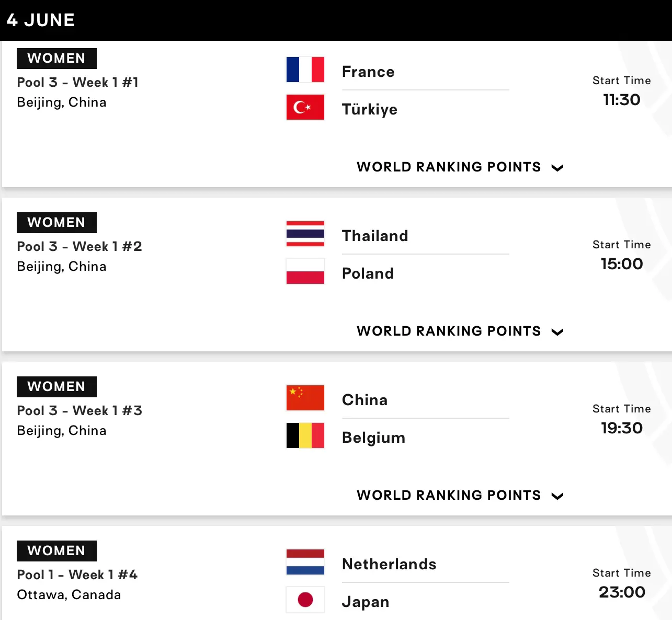Screen dimensions: 672x620
Task: Click the Netherlands flag icon
Action: (305, 562)
